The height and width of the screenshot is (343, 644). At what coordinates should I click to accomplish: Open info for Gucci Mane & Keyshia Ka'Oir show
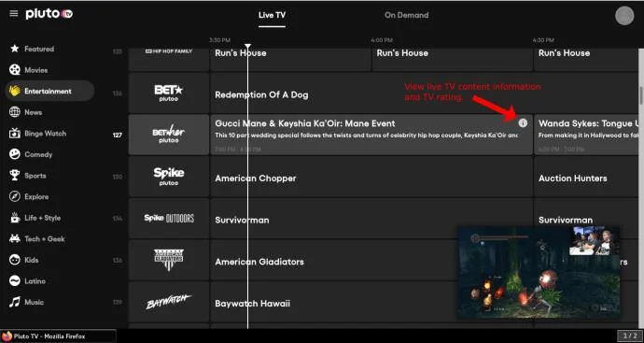coord(523,122)
